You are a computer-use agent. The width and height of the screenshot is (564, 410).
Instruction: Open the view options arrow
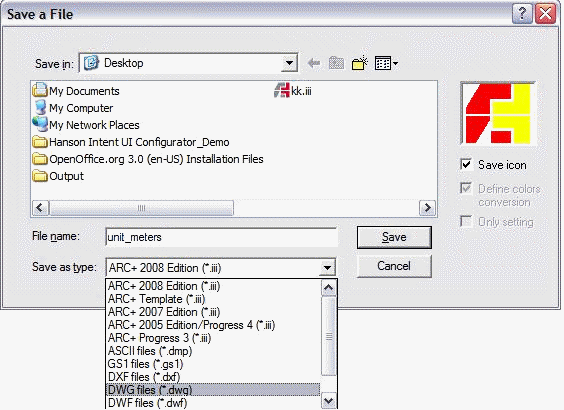(395, 64)
